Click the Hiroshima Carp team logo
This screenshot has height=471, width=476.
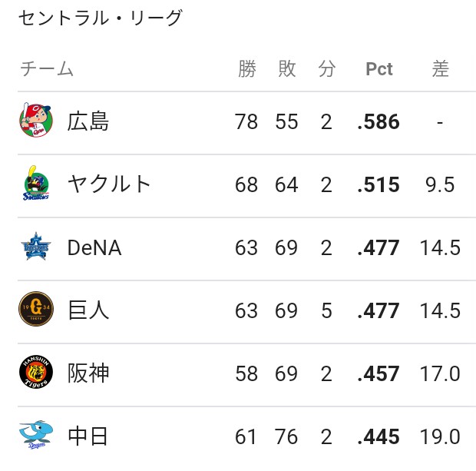pos(36,120)
